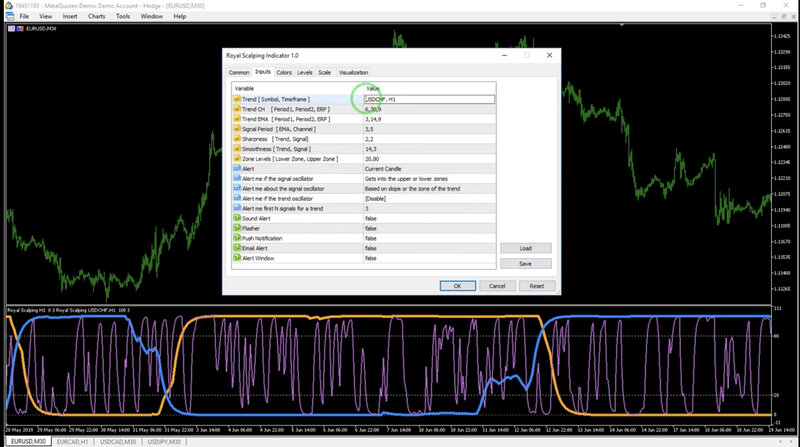Image resolution: width=800 pixels, height=447 pixels.
Task: Switch to the USDJPY,M30 chart tab
Action: coord(164,441)
